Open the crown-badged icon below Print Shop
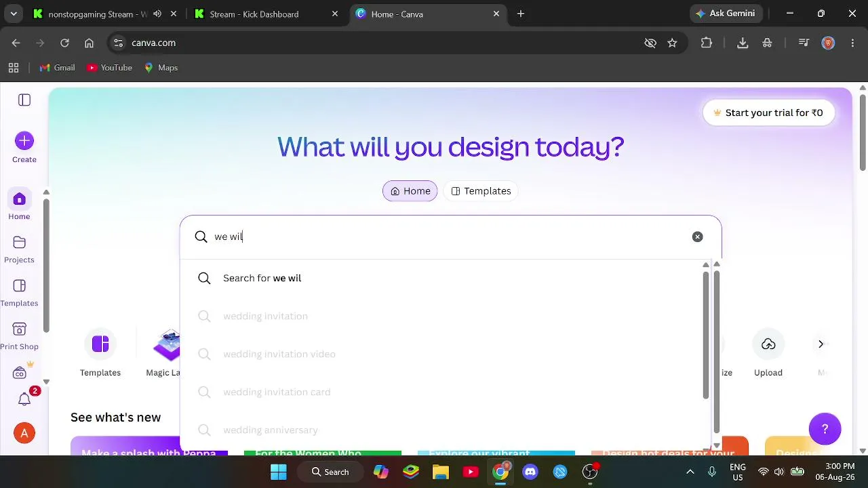Image resolution: width=868 pixels, height=488 pixels. pos(20,372)
